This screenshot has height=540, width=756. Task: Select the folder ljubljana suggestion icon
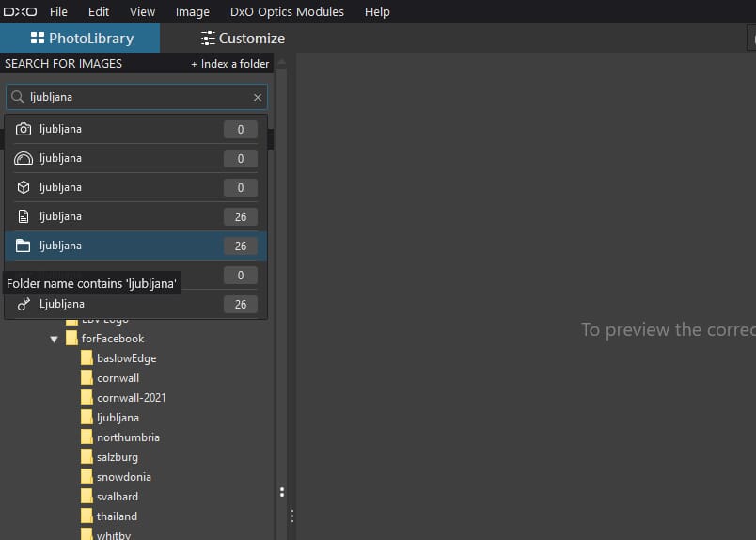(x=23, y=246)
